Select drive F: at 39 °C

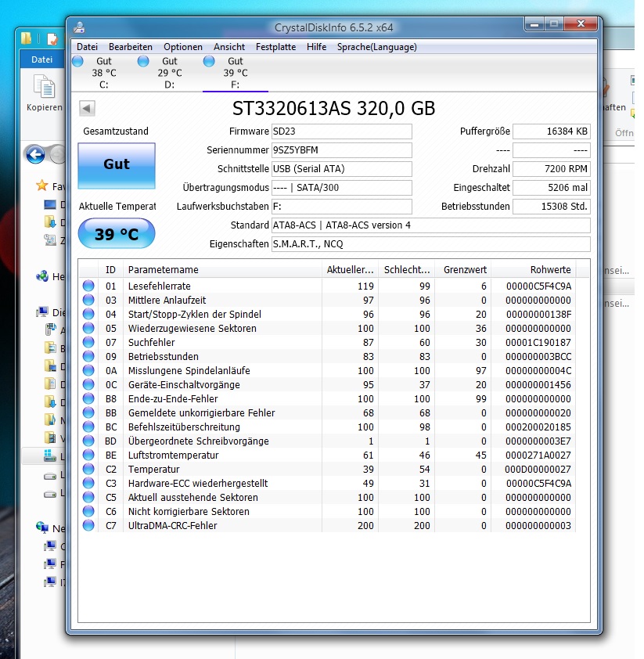coord(236,73)
